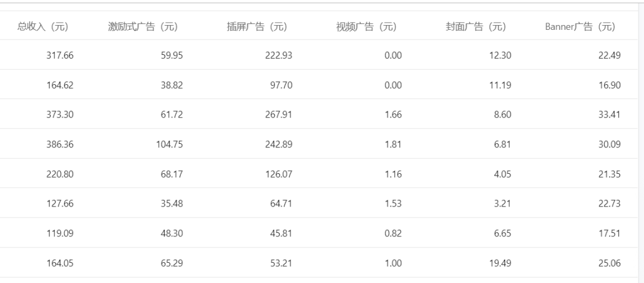Click the 插屏广告（元）column header
Image resolution: width=644 pixels, height=283 pixels.
point(257,27)
